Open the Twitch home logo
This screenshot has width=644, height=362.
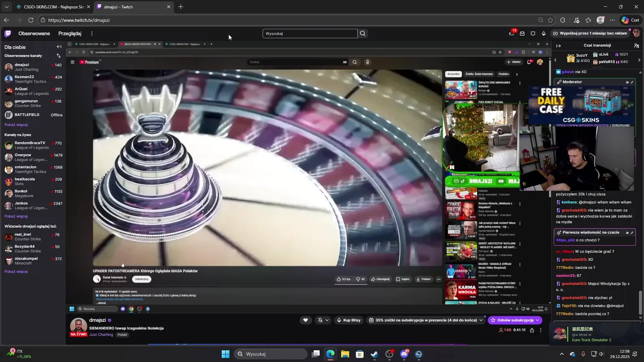pyautogui.click(x=8, y=34)
